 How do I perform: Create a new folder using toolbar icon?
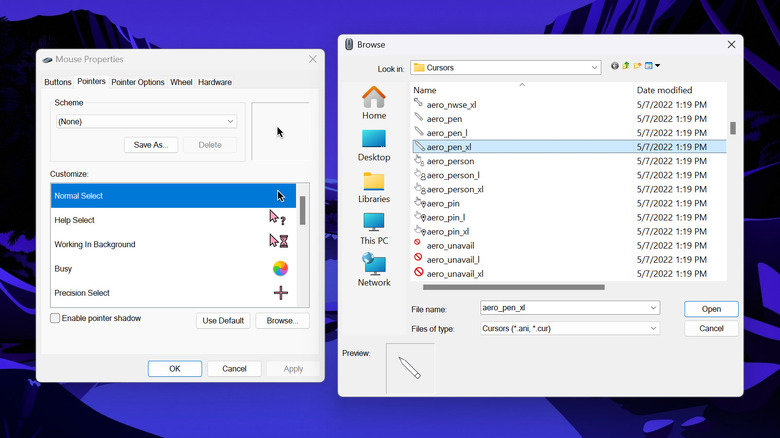pyautogui.click(x=639, y=66)
